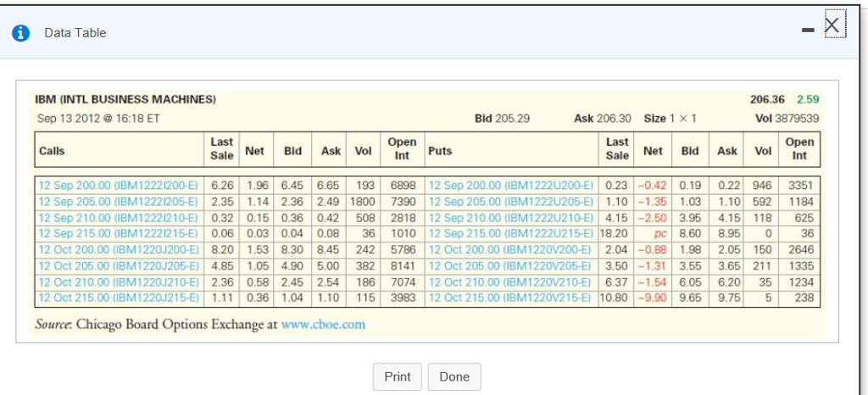The height and width of the screenshot is (395, 868).
Task: Click the blue info icon beside Data Table
Action: pyautogui.click(x=21, y=33)
